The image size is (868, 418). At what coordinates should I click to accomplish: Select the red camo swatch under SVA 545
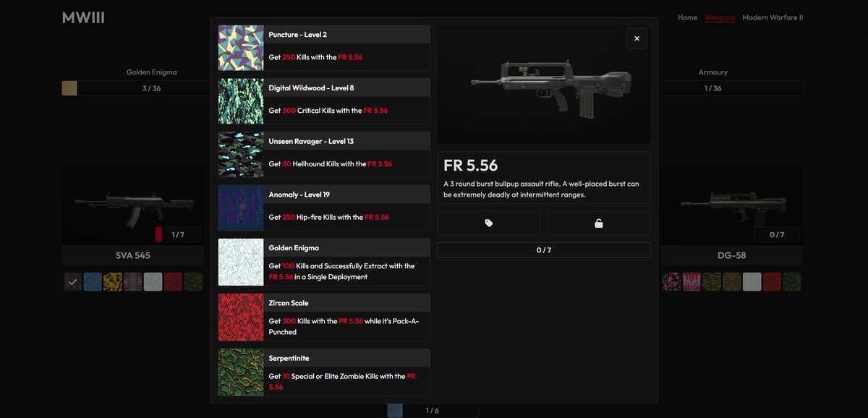click(173, 281)
